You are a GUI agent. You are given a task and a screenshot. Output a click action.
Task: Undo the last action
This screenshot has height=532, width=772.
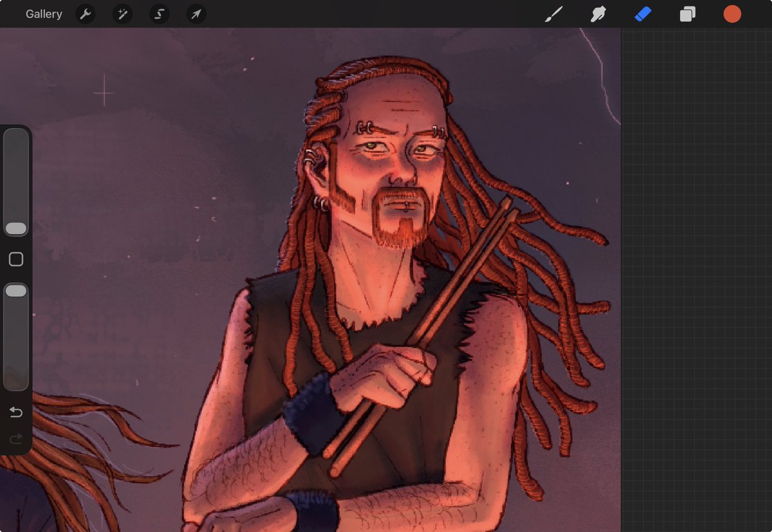(16, 412)
